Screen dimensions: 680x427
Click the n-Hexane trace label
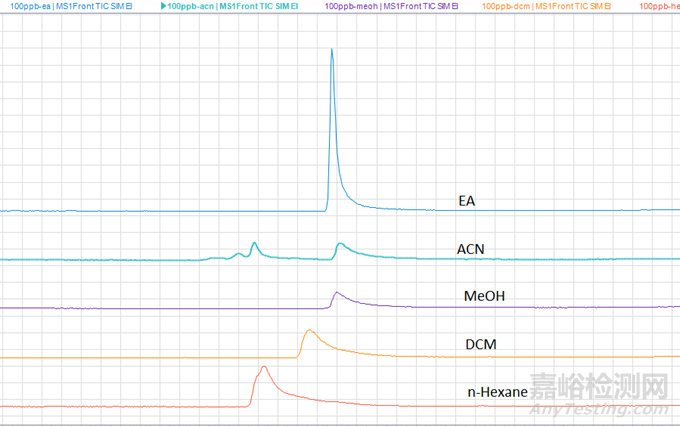(497, 392)
